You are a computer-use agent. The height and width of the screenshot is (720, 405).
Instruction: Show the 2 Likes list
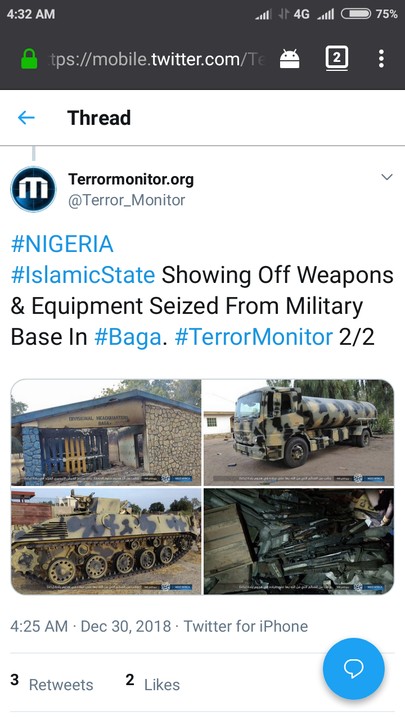coord(152,684)
